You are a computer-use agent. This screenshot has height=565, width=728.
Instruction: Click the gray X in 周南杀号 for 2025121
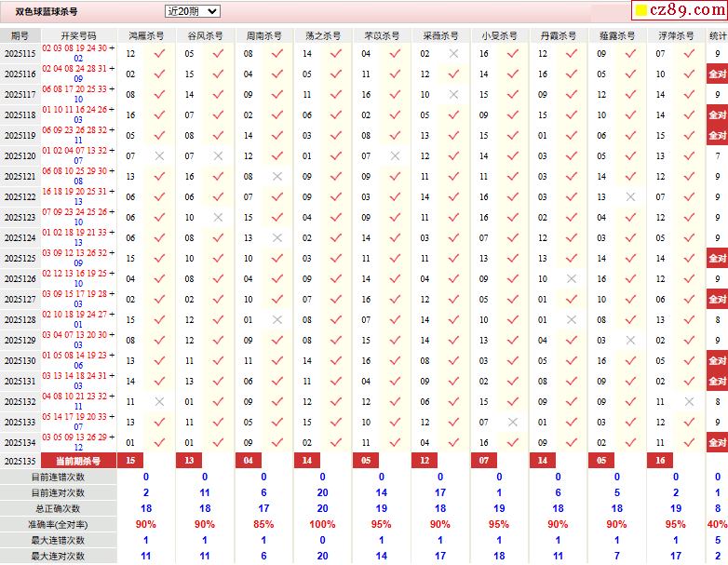click(276, 177)
